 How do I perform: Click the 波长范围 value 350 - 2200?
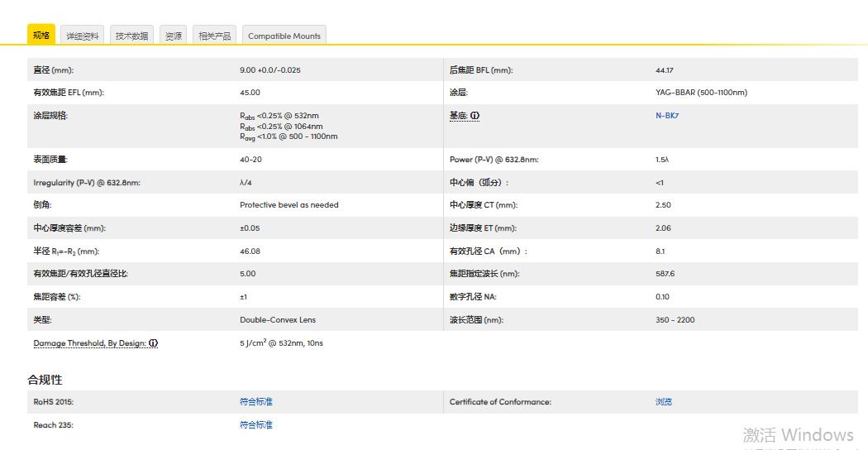[677, 320]
